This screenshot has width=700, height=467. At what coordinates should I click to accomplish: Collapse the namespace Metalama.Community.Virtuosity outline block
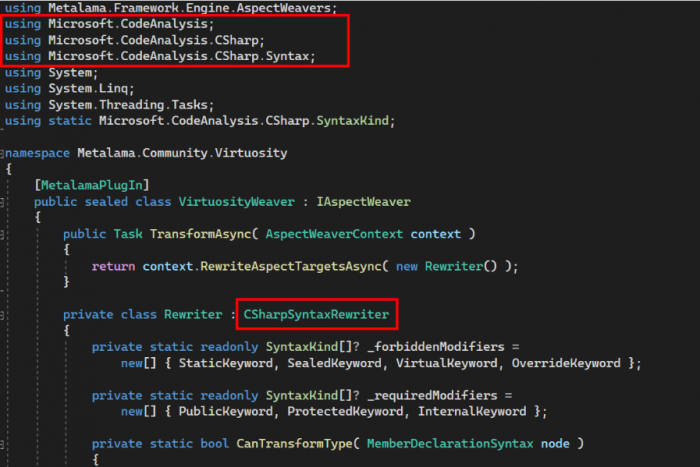(x=2, y=154)
